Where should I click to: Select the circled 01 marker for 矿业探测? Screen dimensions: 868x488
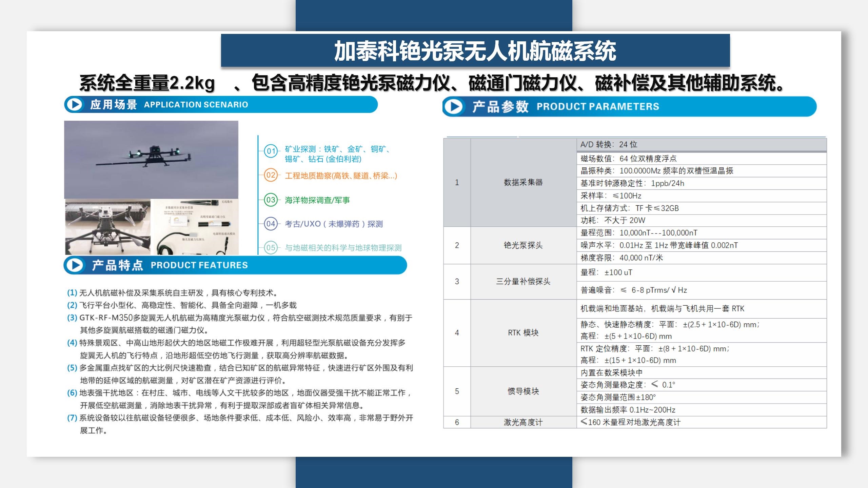[271, 151]
